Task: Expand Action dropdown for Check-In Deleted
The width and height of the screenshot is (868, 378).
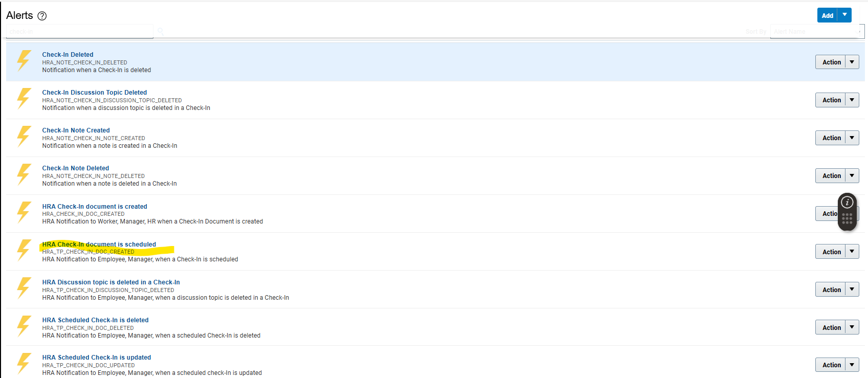Action: [852, 62]
